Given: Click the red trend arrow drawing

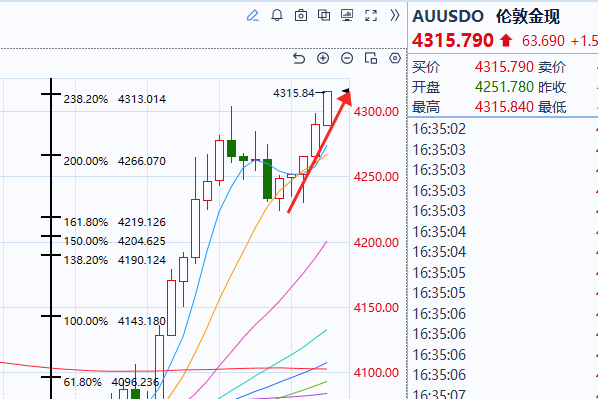Looking at the screenshot, I should 320,151.
